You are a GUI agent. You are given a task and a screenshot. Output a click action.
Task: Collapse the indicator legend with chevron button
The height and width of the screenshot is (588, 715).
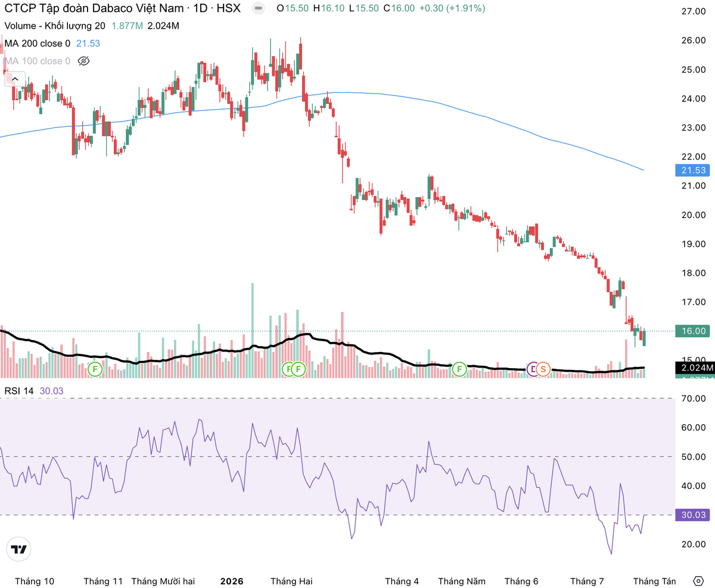tap(15, 79)
